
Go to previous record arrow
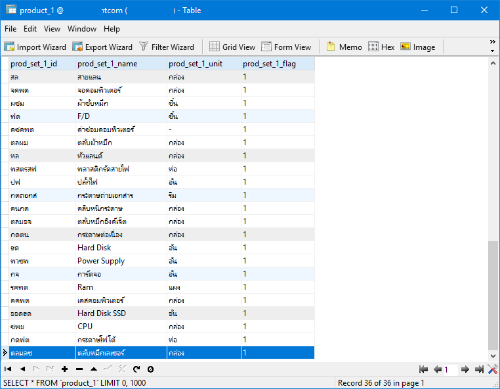click(22, 369)
